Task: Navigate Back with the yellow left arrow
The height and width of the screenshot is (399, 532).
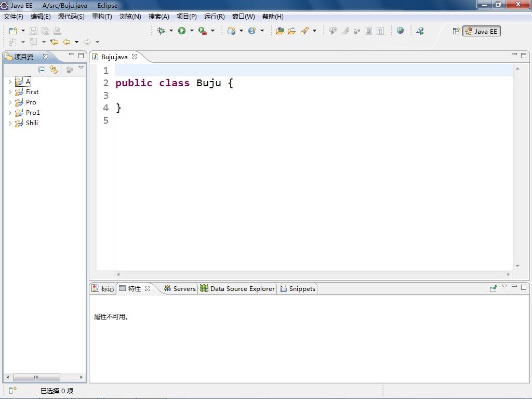Action: coord(66,42)
